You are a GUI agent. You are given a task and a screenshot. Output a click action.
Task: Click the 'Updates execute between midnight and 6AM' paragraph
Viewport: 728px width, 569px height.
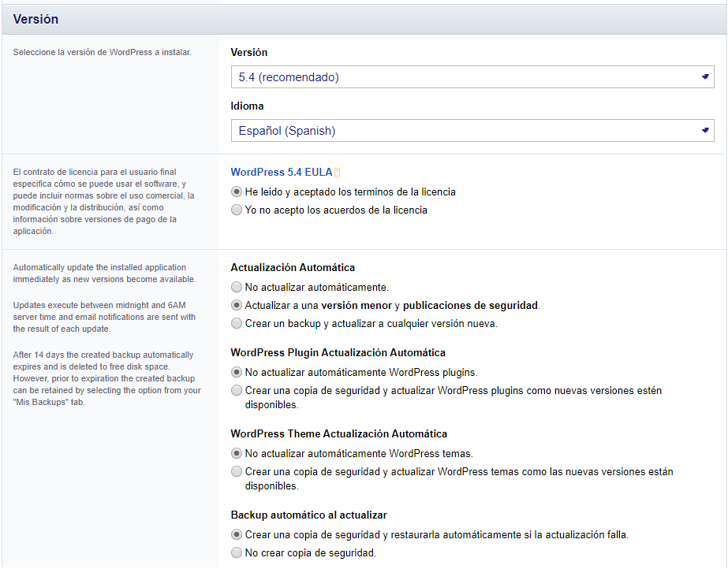click(x=104, y=317)
